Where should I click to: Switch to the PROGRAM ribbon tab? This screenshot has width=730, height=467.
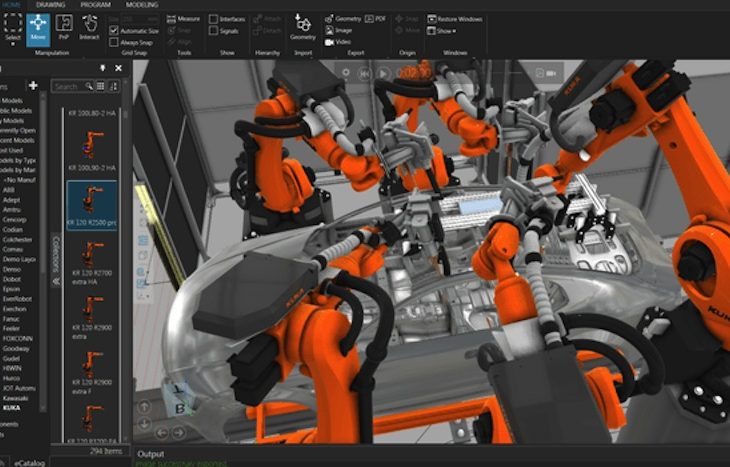tap(95, 5)
